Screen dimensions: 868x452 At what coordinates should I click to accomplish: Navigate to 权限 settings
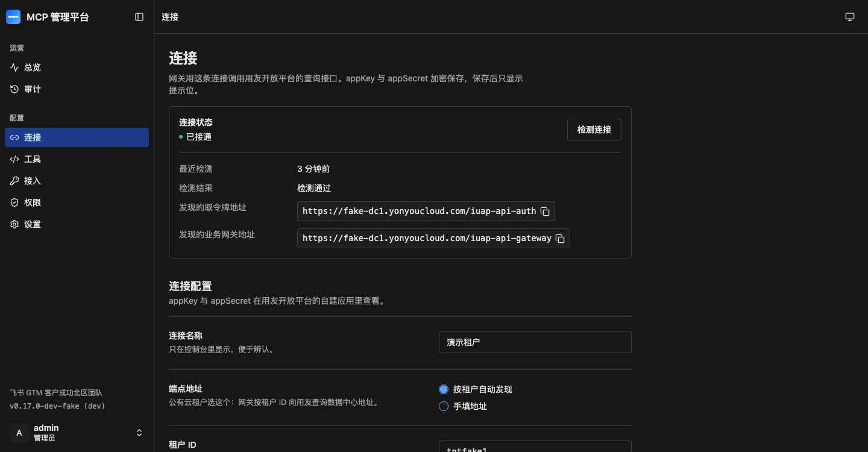pyautogui.click(x=77, y=202)
